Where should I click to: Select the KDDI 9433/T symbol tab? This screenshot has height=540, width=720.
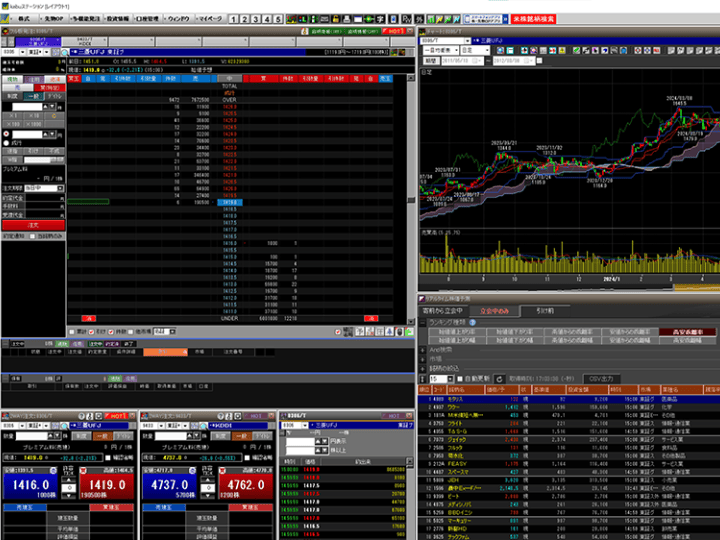tap(84, 41)
